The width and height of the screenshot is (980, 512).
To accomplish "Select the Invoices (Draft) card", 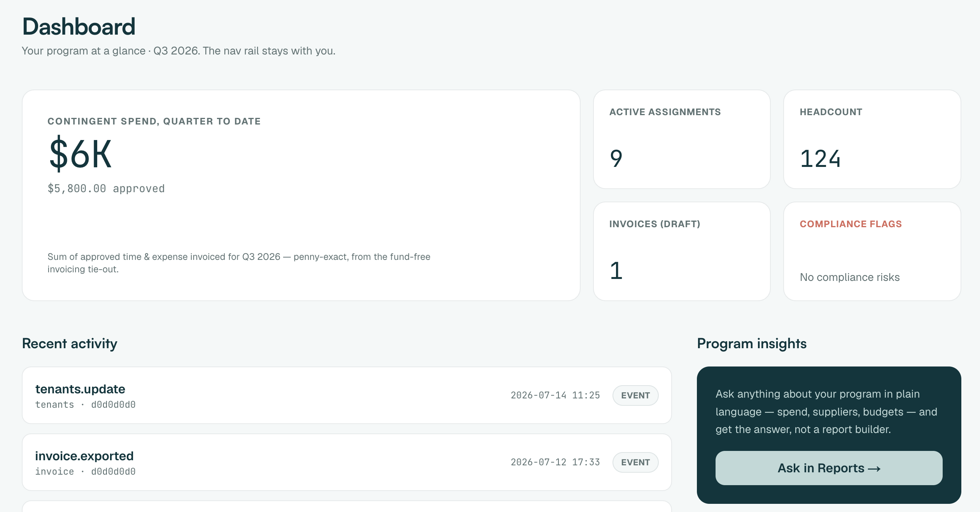I will point(682,251).
